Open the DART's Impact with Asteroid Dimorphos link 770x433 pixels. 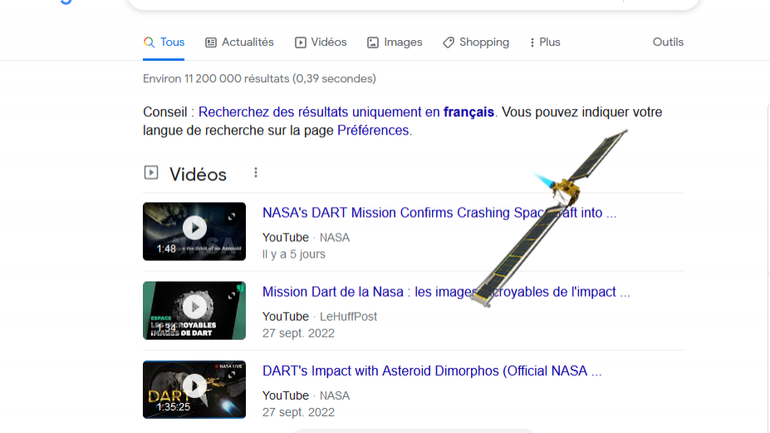click(432, 371)
